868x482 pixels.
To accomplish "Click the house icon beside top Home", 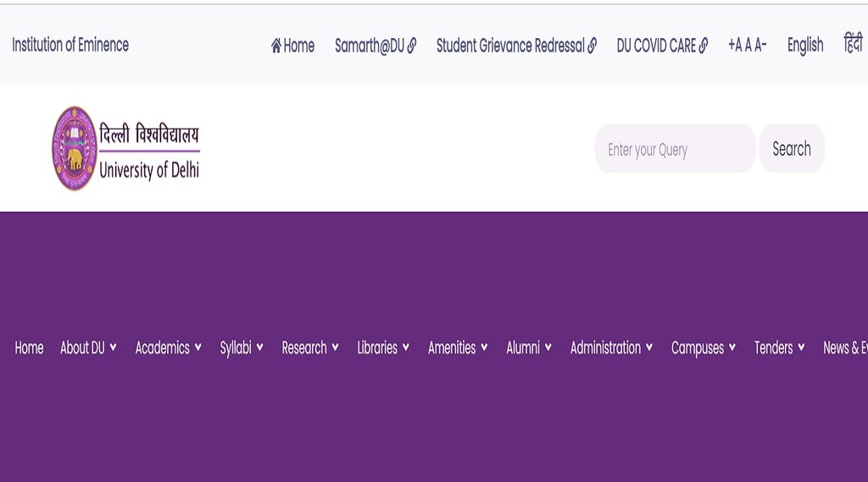I will (276, 46).
